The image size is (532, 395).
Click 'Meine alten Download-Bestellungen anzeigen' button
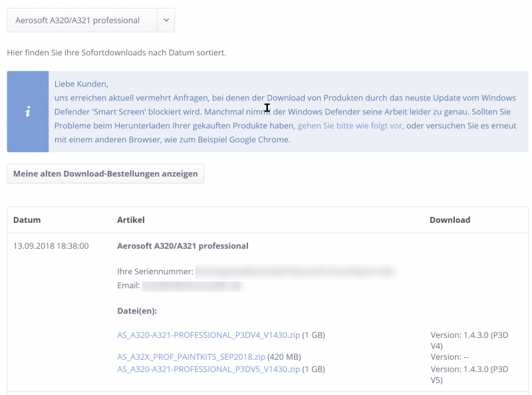106,174
